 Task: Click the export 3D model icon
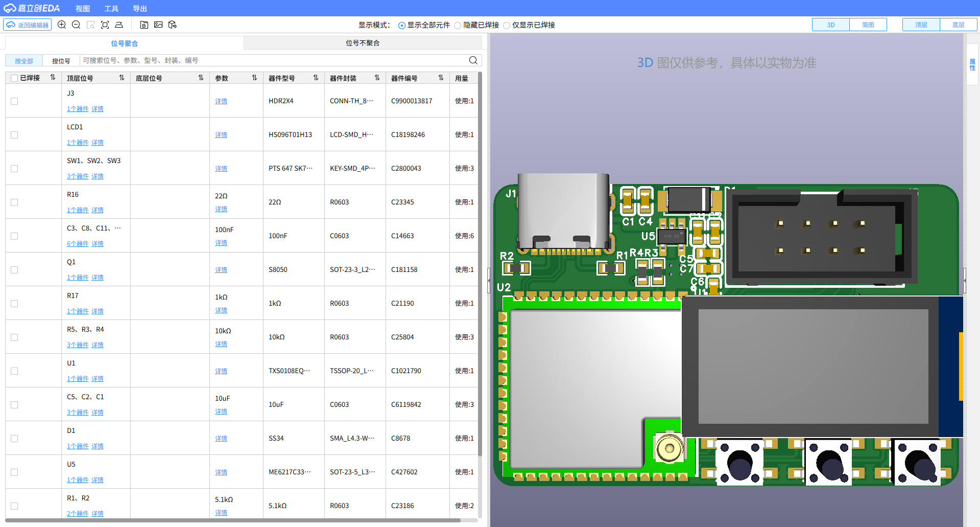tap(173, 25)
